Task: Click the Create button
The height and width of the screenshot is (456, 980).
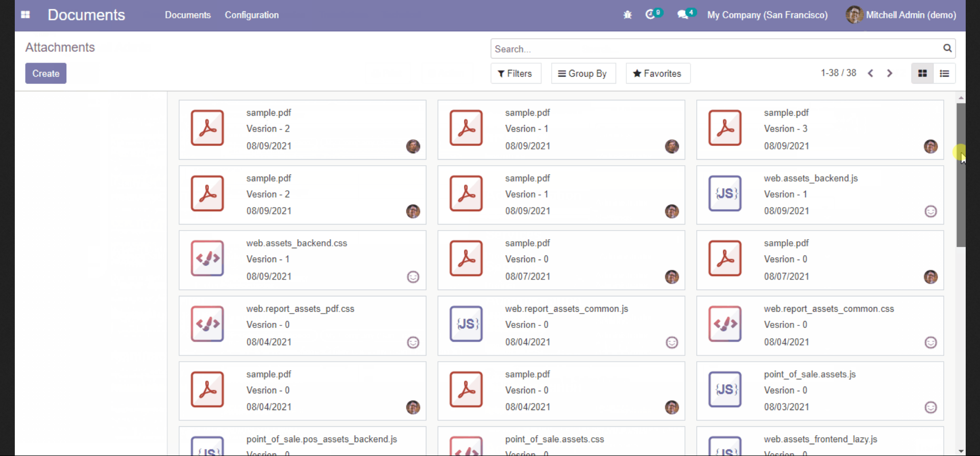Action: [x=46, y=73]
